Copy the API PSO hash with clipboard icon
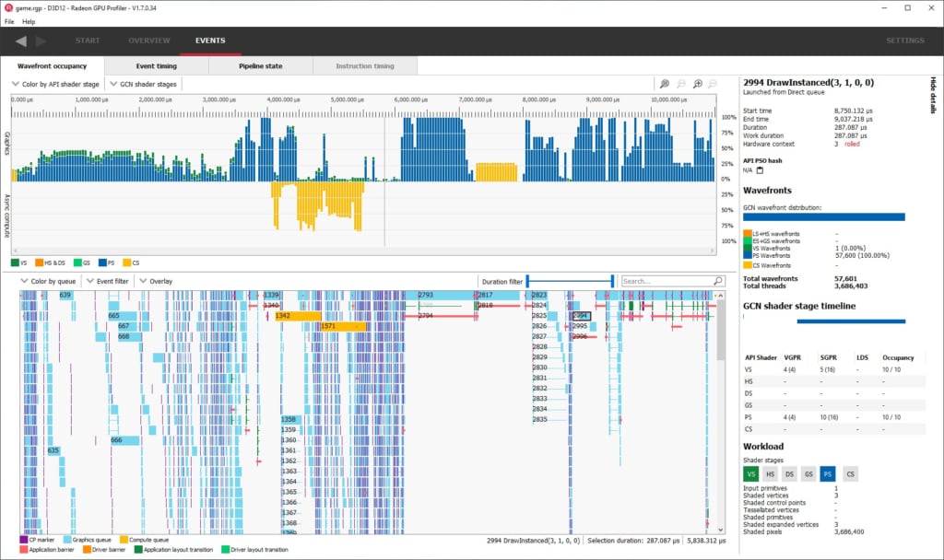The width and height of the screenshot is (944, 560). (760, 170)
